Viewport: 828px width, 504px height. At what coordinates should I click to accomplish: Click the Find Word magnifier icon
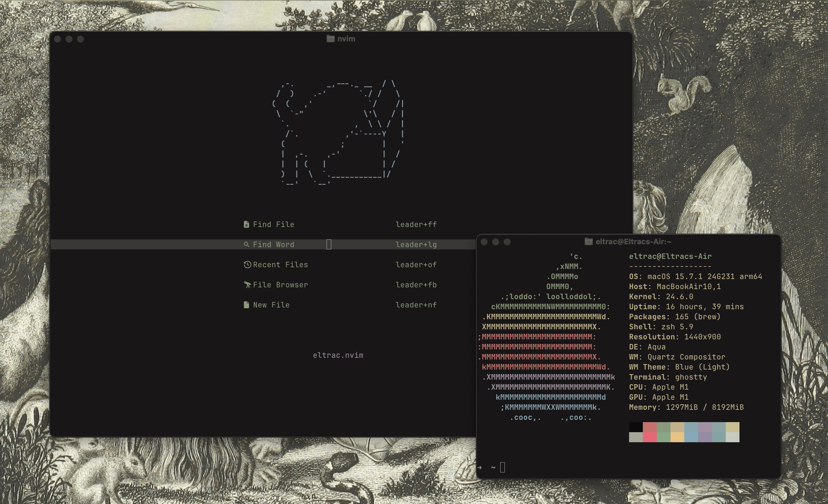246,245
